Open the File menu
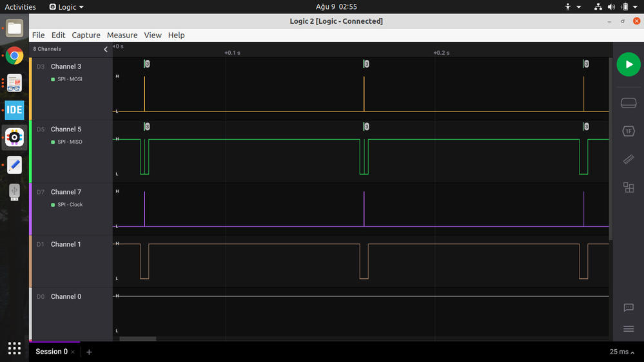Viewport: 644px width, 362px height. 38,35
